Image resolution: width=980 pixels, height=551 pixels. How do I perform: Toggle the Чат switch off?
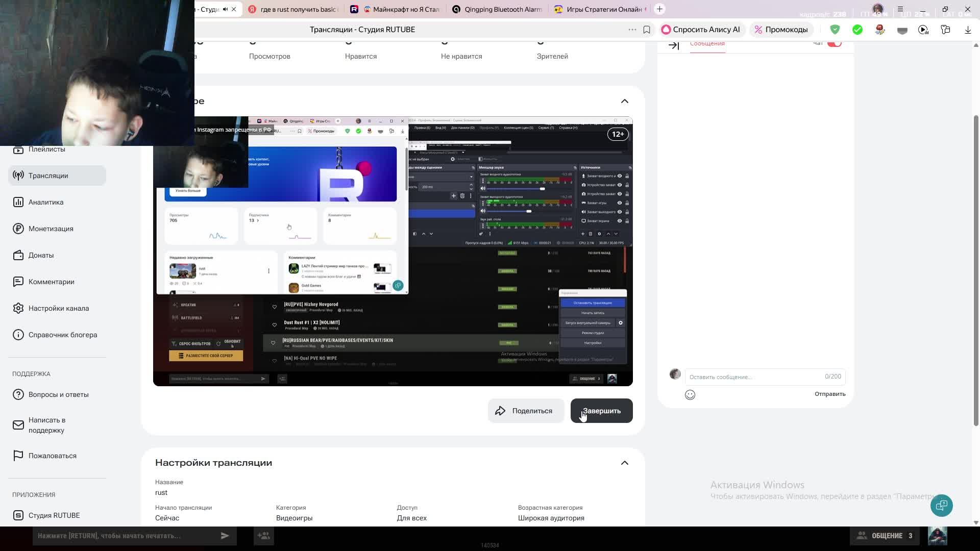[835, 43]
